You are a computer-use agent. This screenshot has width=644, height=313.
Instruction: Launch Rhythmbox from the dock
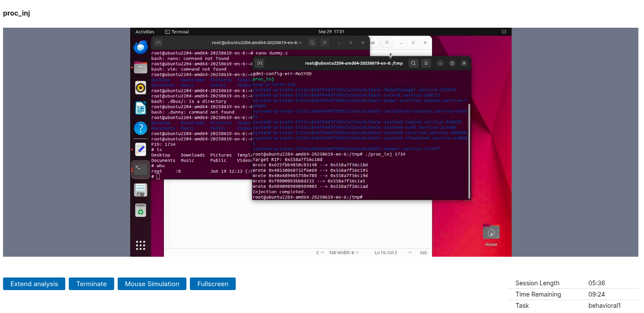pos(141,88)
